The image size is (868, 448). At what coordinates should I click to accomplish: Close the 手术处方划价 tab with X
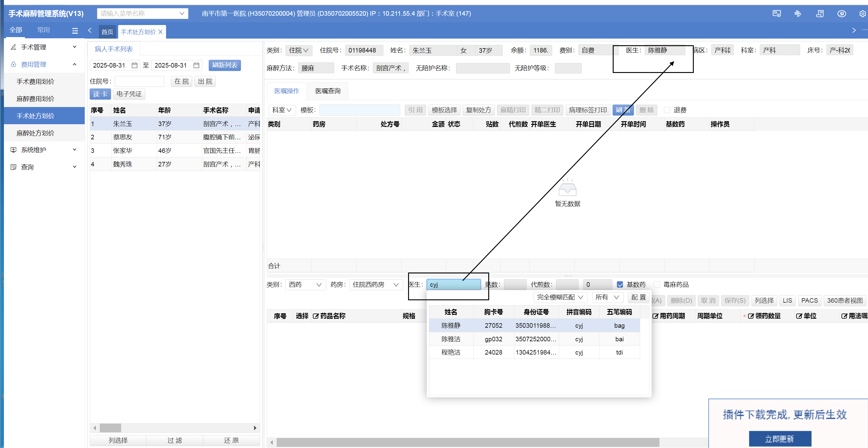pyautogui.click(x=161, y=32)
